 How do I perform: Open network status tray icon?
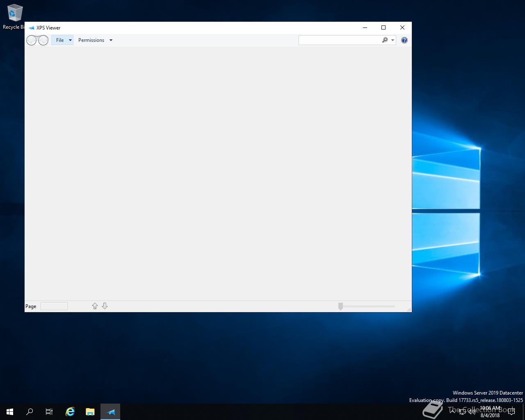462,412
